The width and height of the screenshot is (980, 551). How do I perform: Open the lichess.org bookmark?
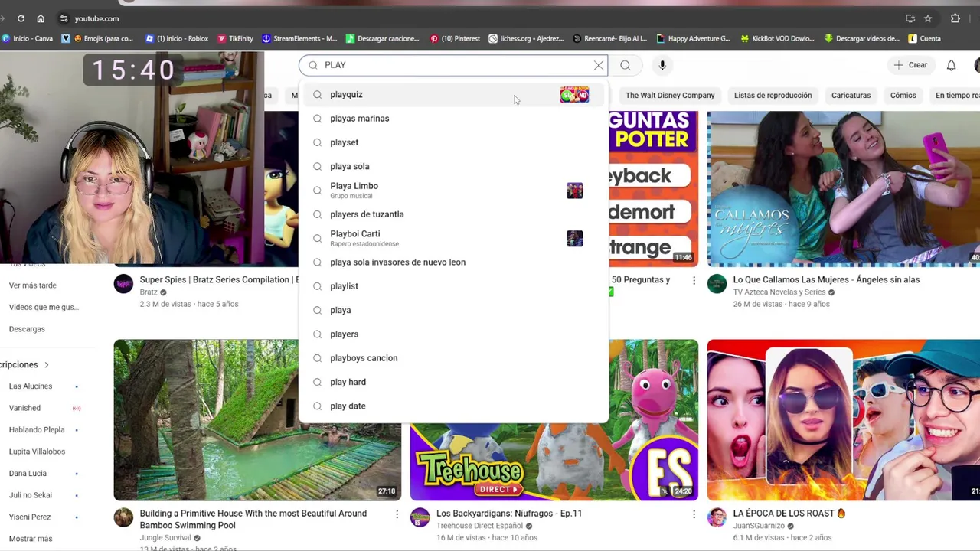point(527,38)
